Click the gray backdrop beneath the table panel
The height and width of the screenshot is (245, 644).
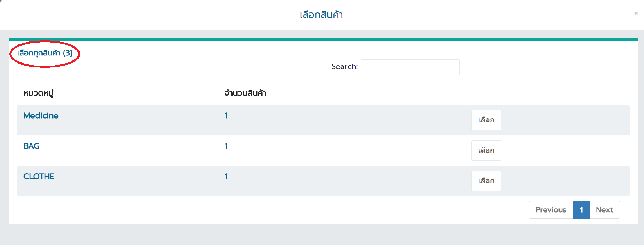(x=322, y=235)
